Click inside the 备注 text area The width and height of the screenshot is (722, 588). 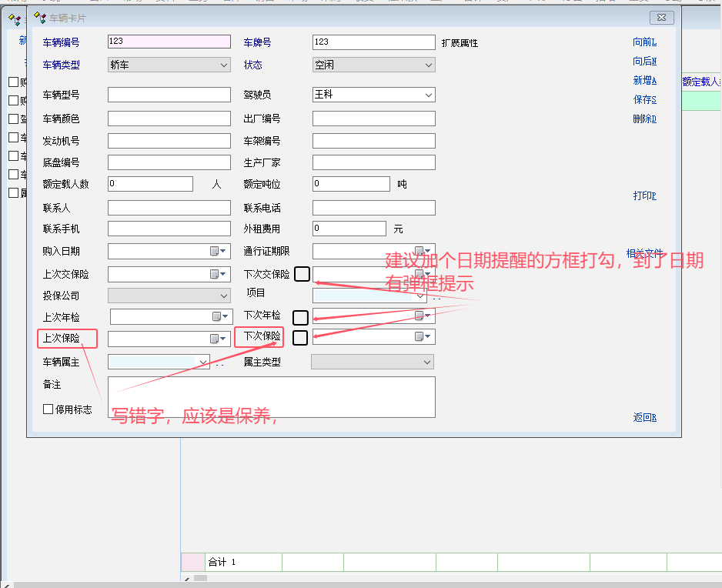tap(271, 396)
